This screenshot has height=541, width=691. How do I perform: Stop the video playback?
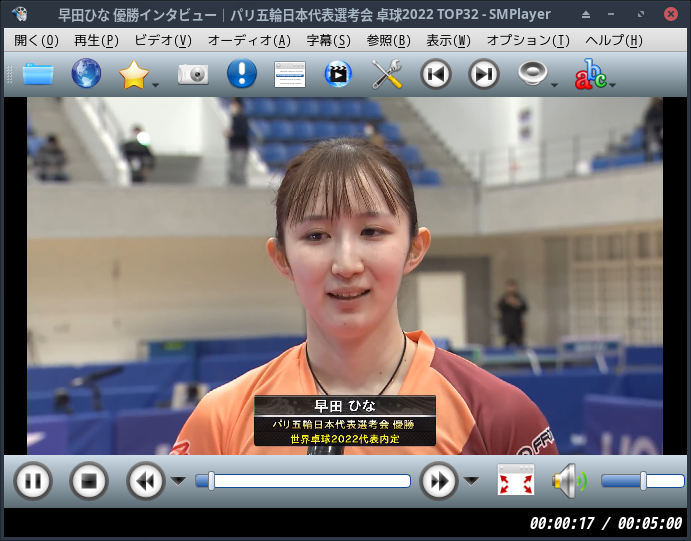coord(89,481)
